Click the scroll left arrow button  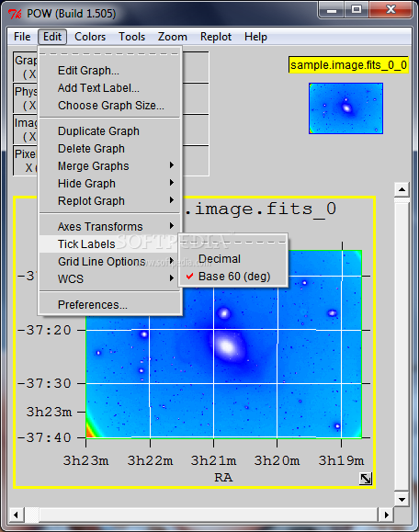16,515
